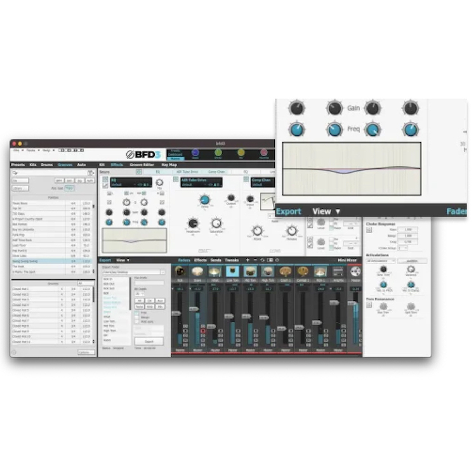The height and width of the screenshot is (476, 476).
Task: Switch mixer to the Tweaks view
Action: point(232,260)
